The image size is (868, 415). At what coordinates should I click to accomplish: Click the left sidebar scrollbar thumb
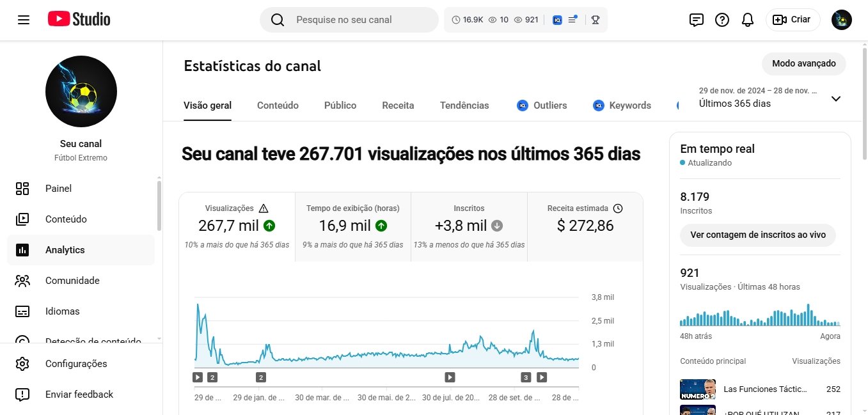[159, 206]
